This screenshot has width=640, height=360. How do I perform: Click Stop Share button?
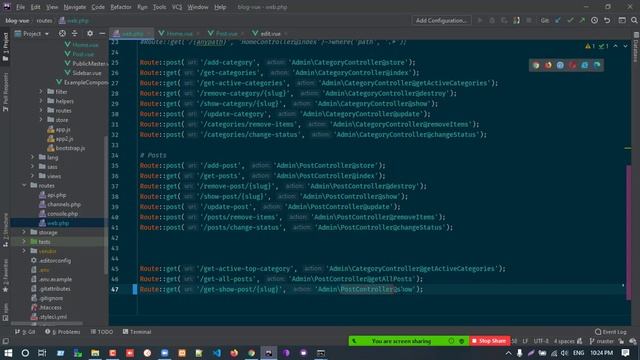coord(489,341)
